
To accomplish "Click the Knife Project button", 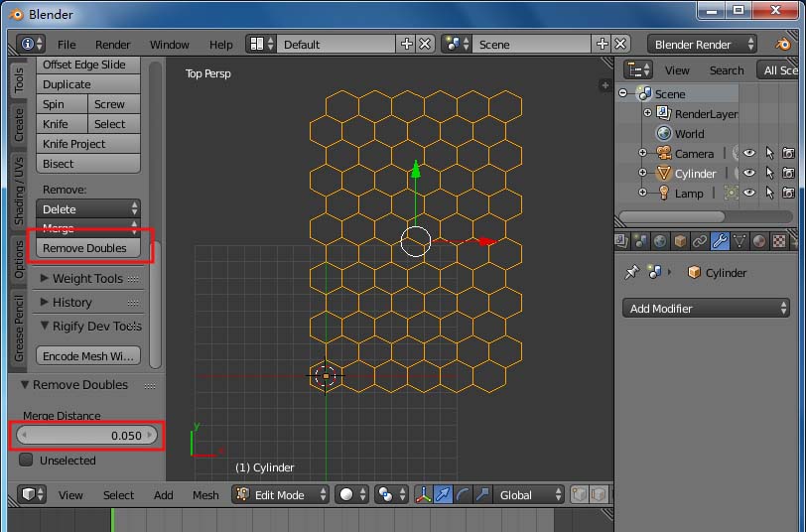I will [x=88, y=144].
